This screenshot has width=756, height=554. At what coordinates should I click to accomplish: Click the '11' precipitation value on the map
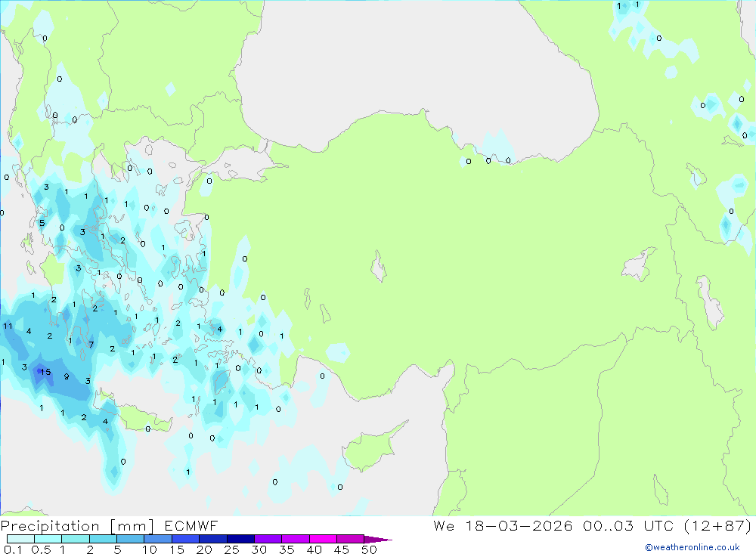point(8,327)
